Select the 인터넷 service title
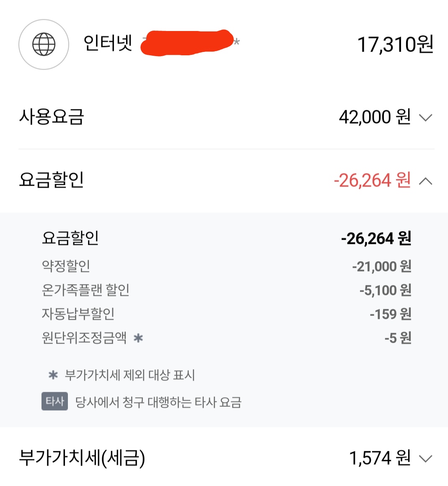 coord(108,43)
